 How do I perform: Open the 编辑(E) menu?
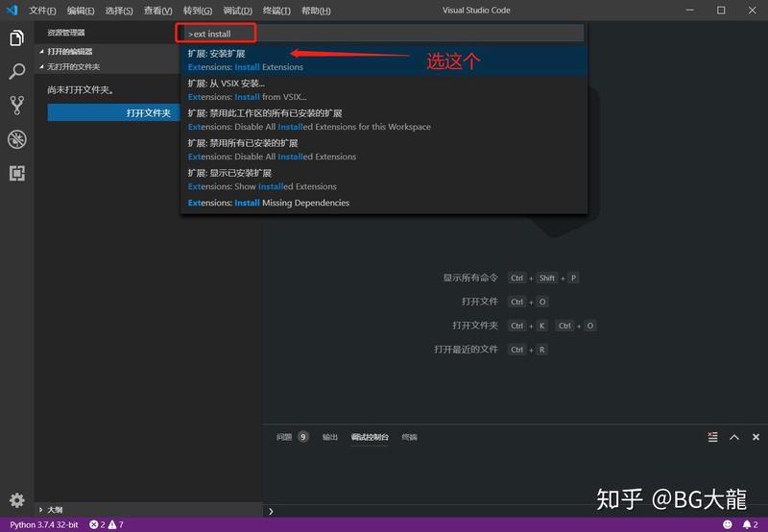coord(81,11)
